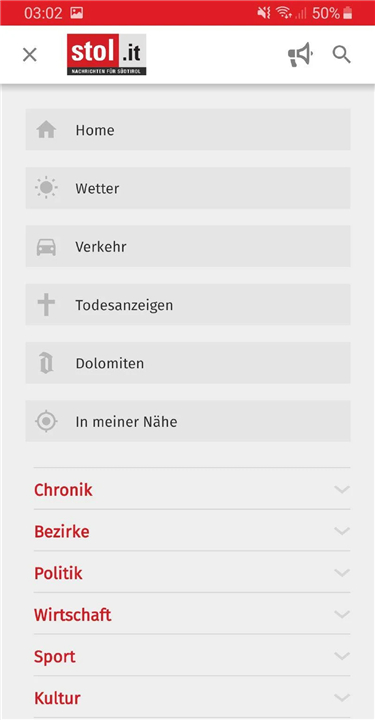
Task: Close the navigation menu with X icon
Action: (30, 55)
